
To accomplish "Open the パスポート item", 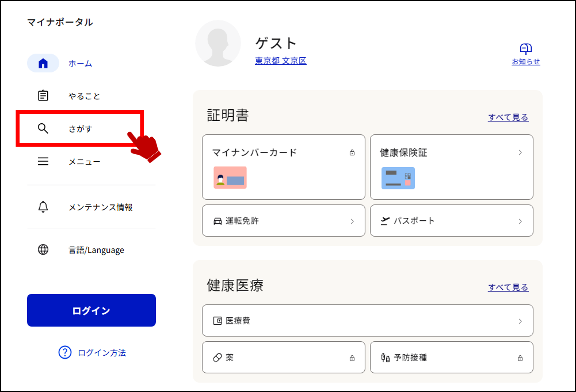I will [452, 220].
